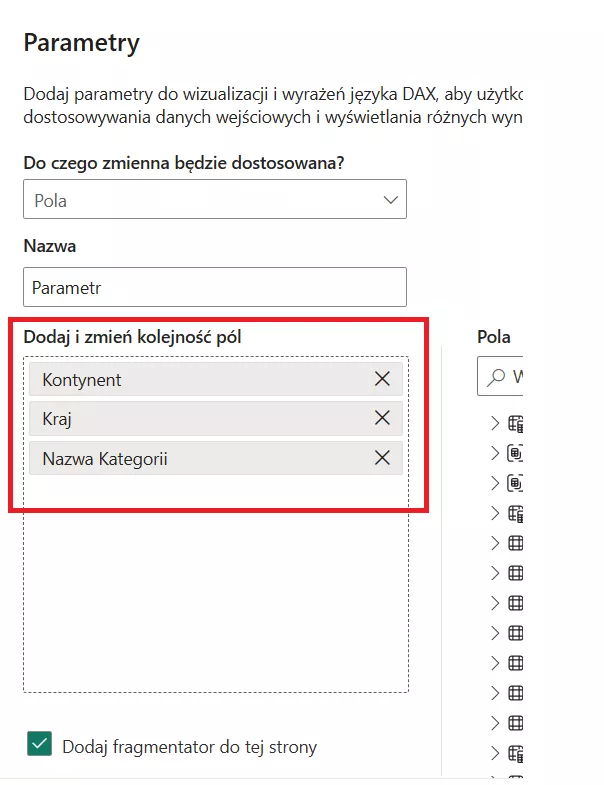The width and height of the screenshot is (604, 785).
Task: Open the 'Pola' variable type dropdown
Action: [215, 200]
